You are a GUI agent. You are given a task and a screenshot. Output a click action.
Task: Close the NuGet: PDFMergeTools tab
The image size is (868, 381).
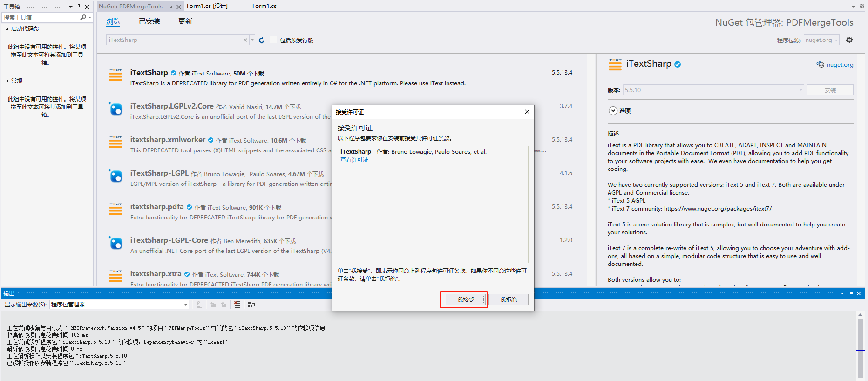pos(179,7)
